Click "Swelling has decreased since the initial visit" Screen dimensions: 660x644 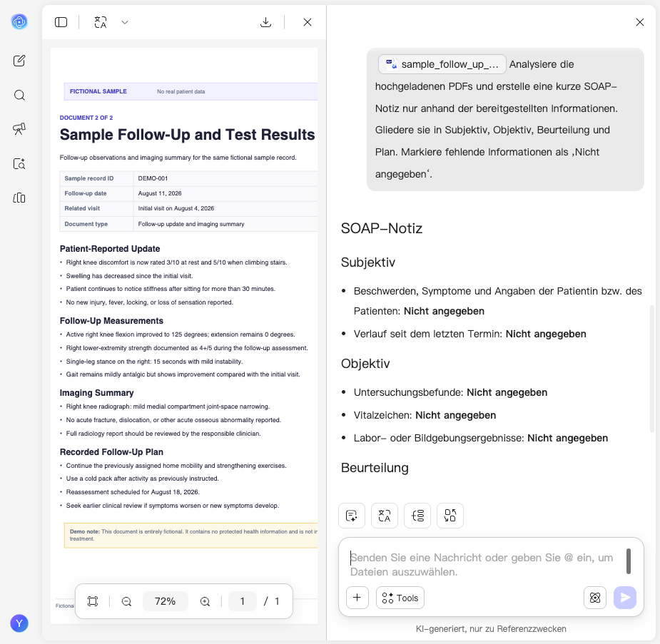tap(129, 276)
